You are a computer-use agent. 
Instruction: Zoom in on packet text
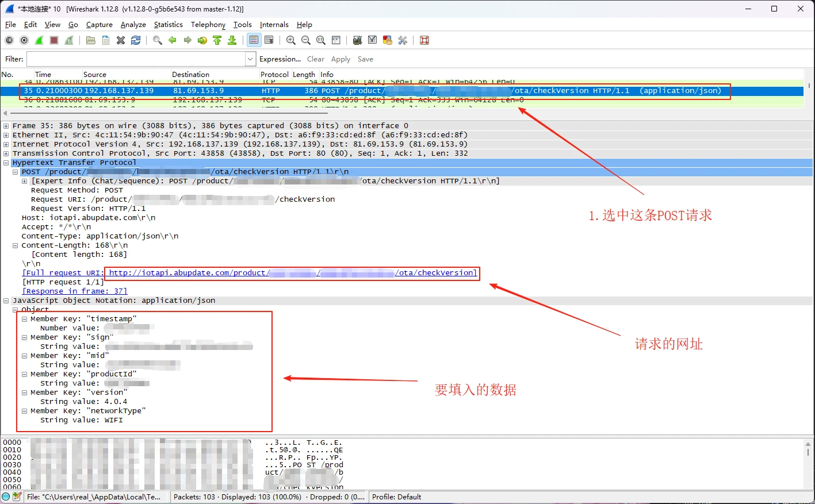pyautogui.click(x=291, y=40)
